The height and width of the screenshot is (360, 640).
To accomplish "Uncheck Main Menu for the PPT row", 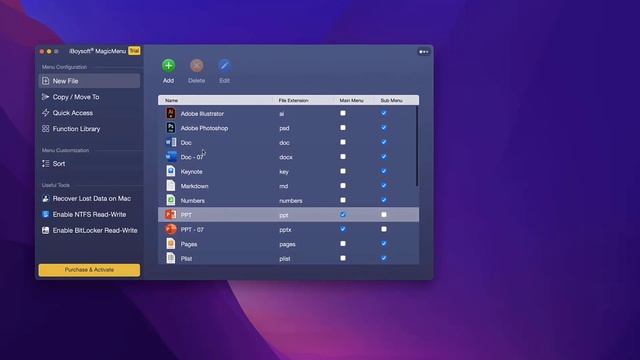I will tap(343, 215).
